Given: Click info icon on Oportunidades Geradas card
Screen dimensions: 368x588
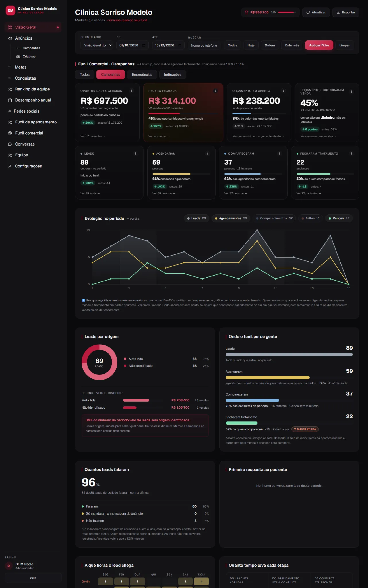Looking at the screenshot, I should point(132,91).
